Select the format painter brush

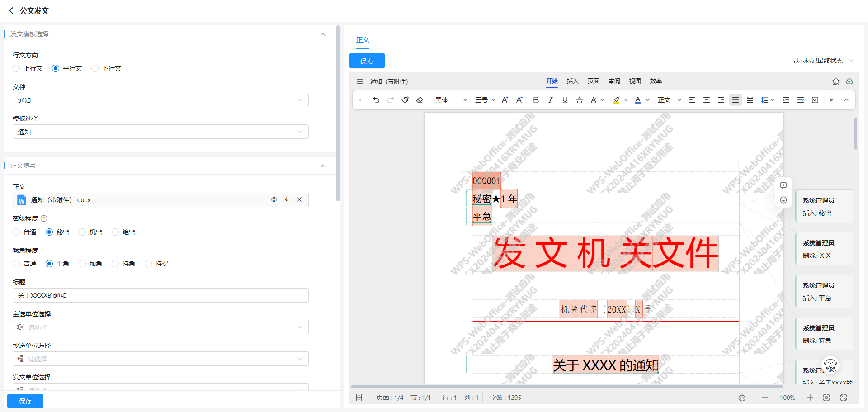(x=405, y=100)
